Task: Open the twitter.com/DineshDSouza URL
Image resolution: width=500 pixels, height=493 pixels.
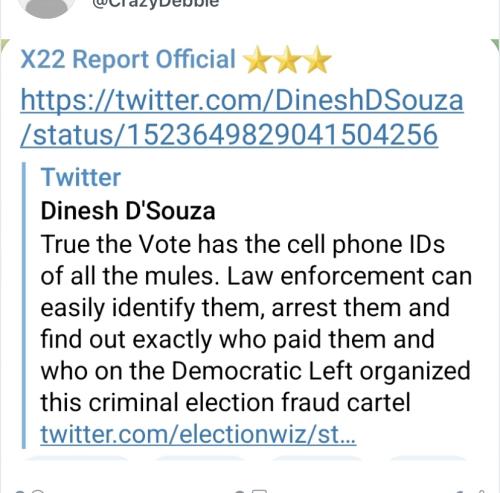Action: pos(242,100)
